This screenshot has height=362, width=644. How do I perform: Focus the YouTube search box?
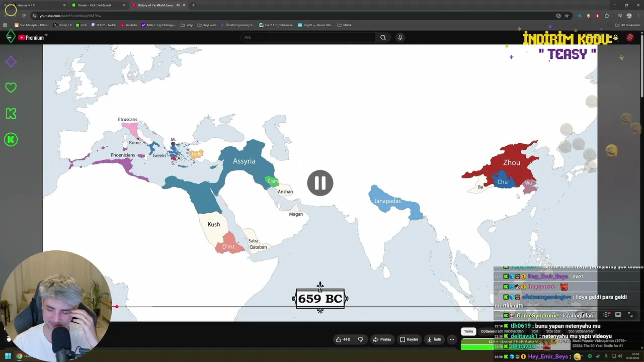pyautogui.click(x=307, y=37)
